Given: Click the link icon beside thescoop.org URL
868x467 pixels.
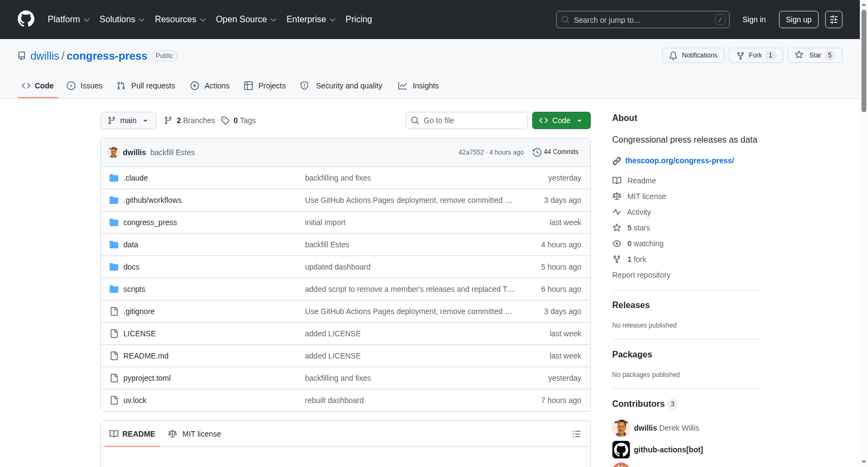Looking at the screenshot, I should (x=617, y=161).
